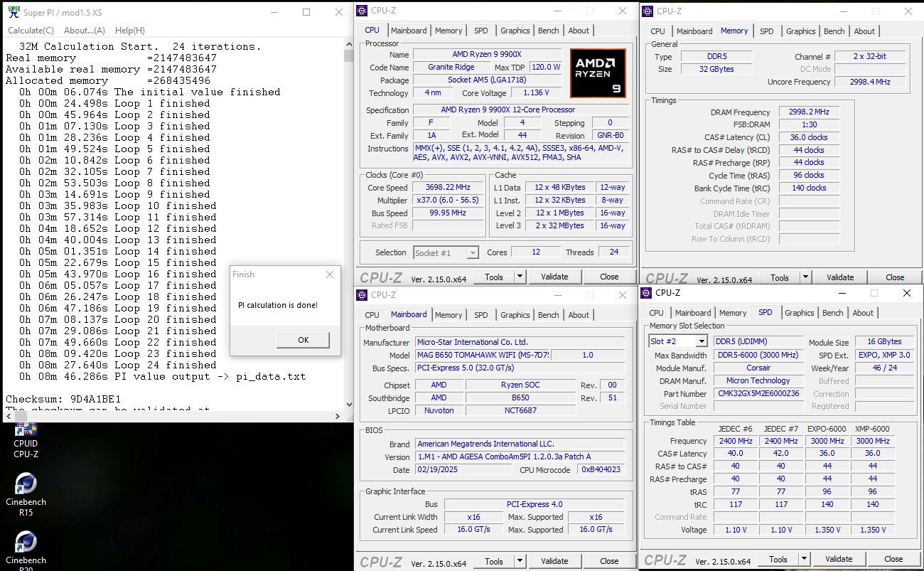
Task: Click the CPU-Z title icon of the SPD slot window
Action: pos(646,292)
